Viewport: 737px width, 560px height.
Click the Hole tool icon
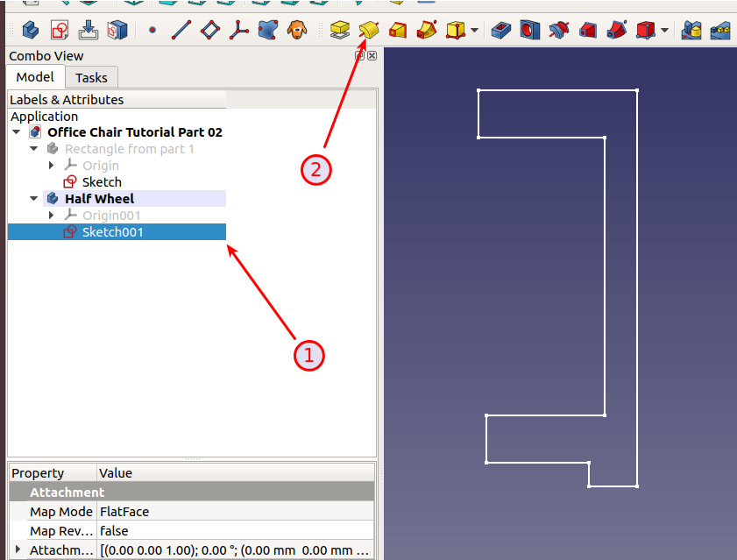[529, 31]
